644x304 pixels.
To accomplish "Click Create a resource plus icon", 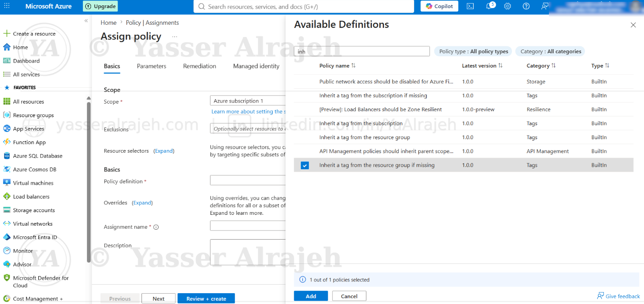I will [7, 34].
